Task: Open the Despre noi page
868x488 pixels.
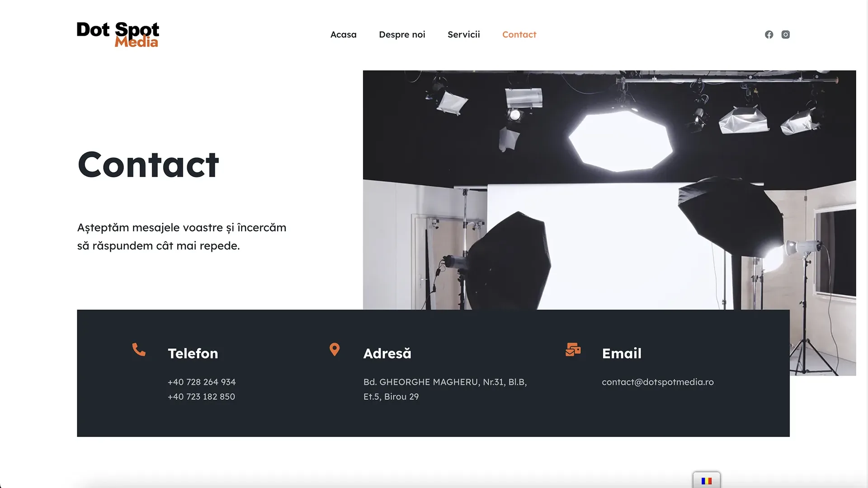Action: tap(402, 35)
